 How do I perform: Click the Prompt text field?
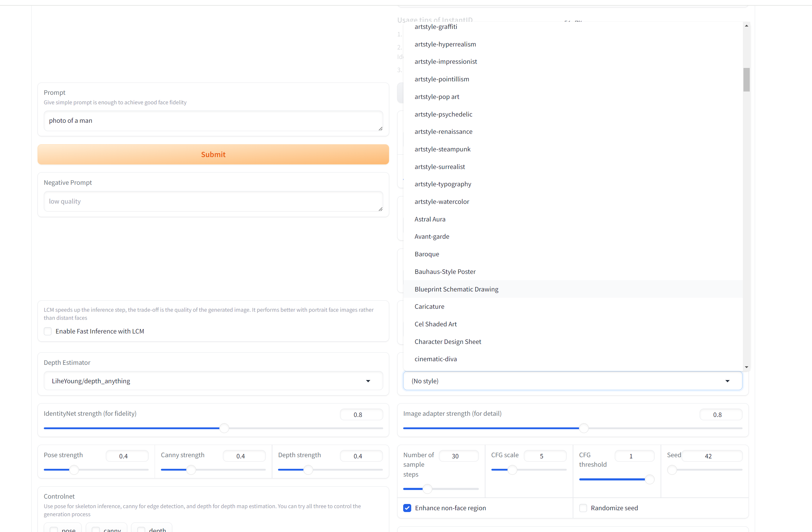(213, 121)
